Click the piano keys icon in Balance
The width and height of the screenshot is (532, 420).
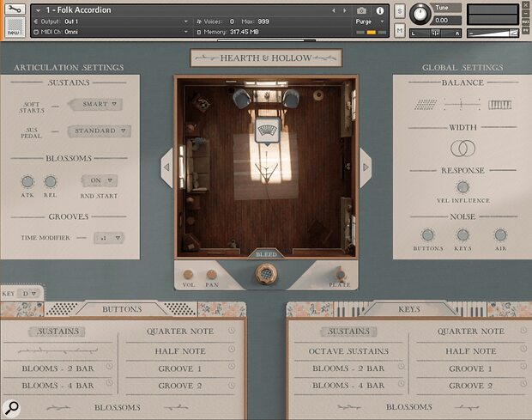(499, 105)
